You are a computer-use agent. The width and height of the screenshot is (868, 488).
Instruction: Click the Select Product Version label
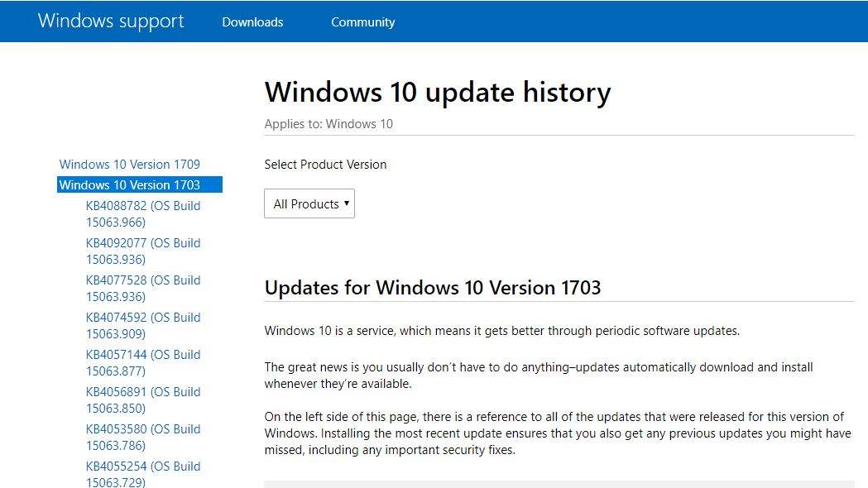click(x=325, y=165)
